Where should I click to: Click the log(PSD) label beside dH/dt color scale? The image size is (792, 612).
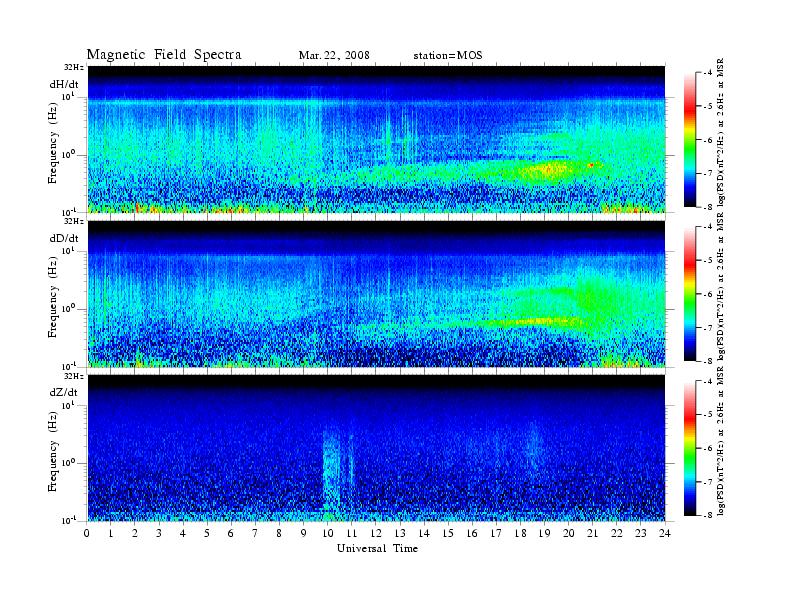pos(721,133)
